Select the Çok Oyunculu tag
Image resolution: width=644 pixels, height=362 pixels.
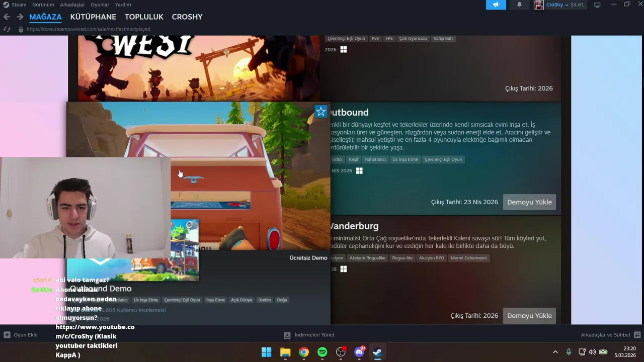coord(413,39)
